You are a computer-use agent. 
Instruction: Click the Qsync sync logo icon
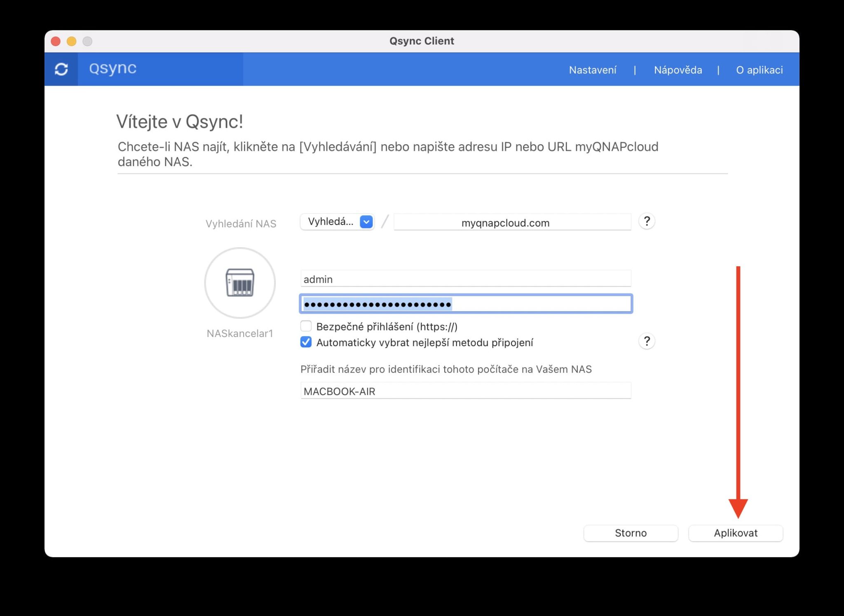61,69
